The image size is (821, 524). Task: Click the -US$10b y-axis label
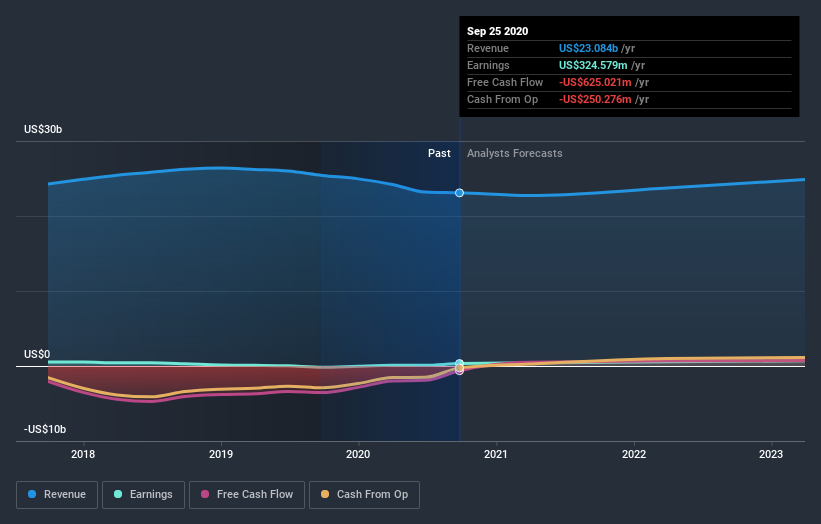(x=45, y=429)
